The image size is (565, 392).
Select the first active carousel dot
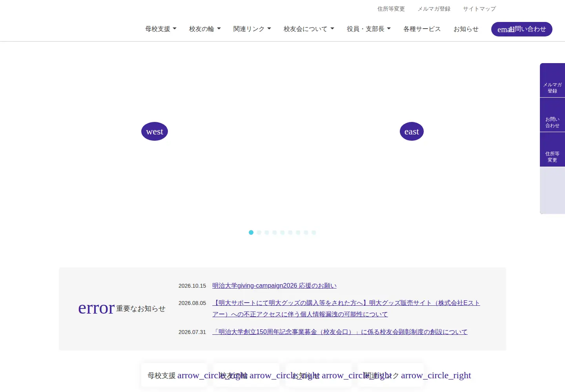coord(251,232)
